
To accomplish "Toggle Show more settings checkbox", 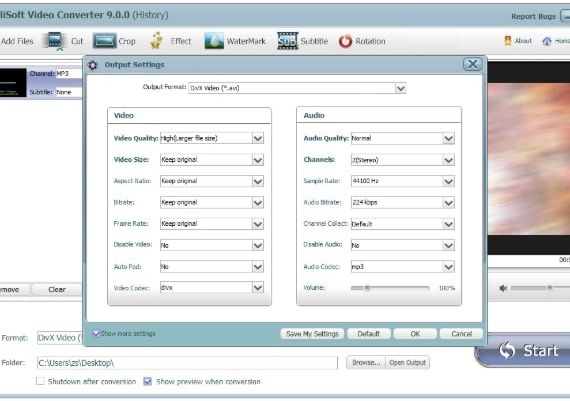I will 96,333.
